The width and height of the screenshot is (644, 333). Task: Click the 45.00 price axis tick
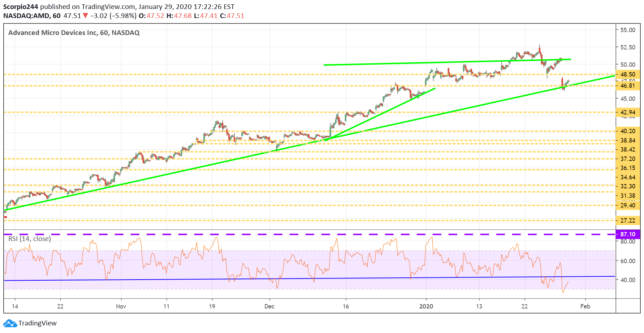628,98
